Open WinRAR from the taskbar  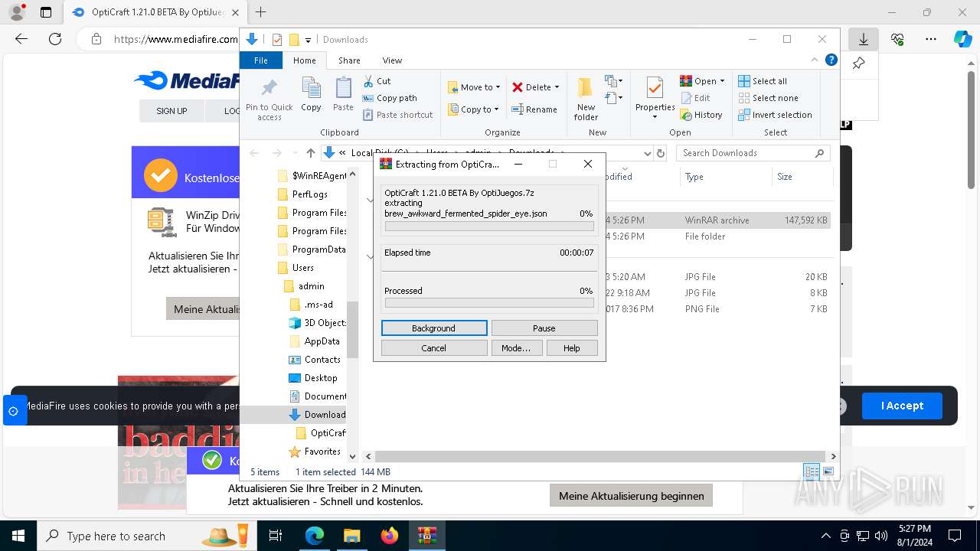pos(426,536)
